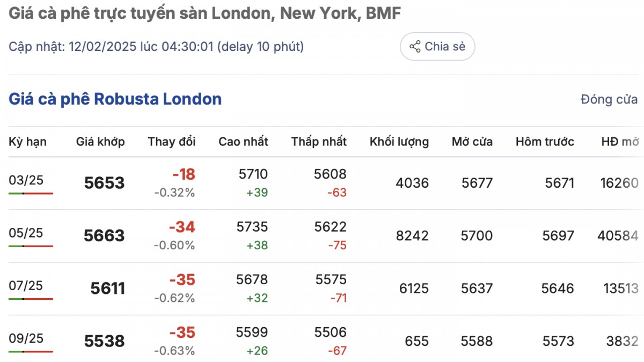Click the Mở cửa column header

(472, 142)
